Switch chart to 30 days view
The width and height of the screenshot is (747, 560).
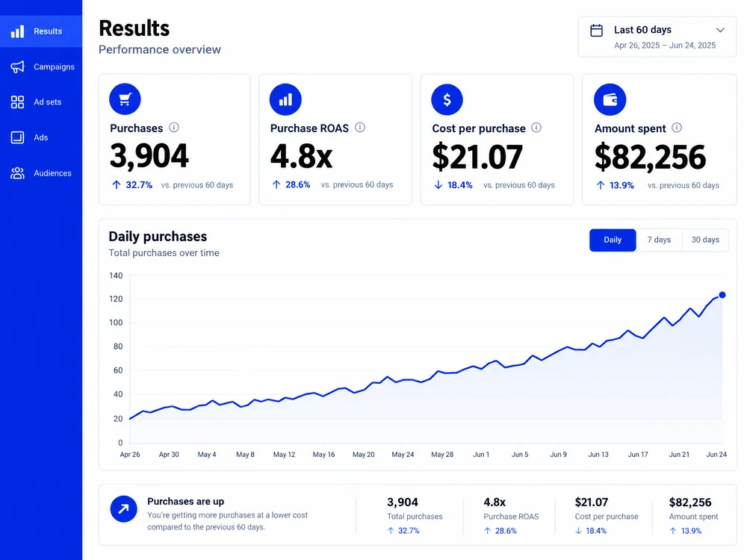click(x=705, y=240)
